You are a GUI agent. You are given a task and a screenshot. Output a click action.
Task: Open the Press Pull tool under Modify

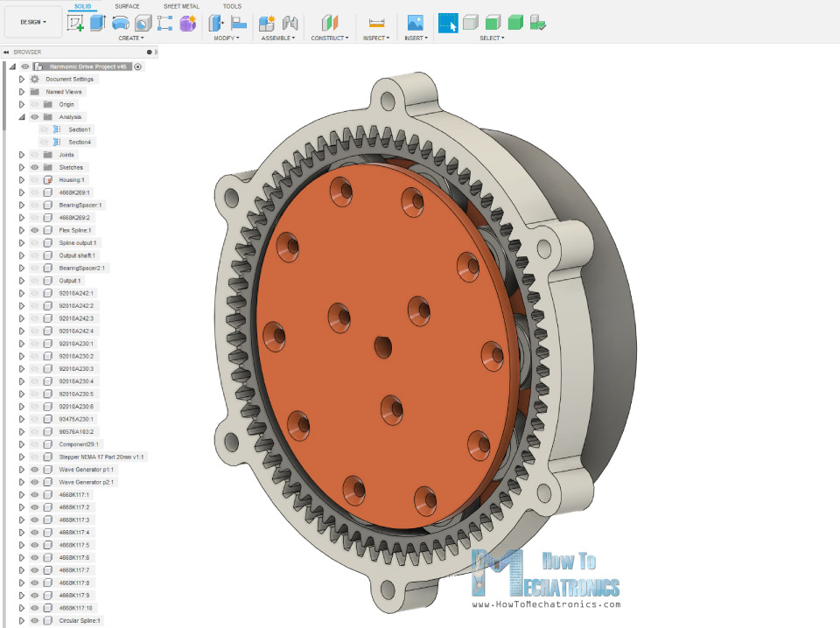point(214,22)
